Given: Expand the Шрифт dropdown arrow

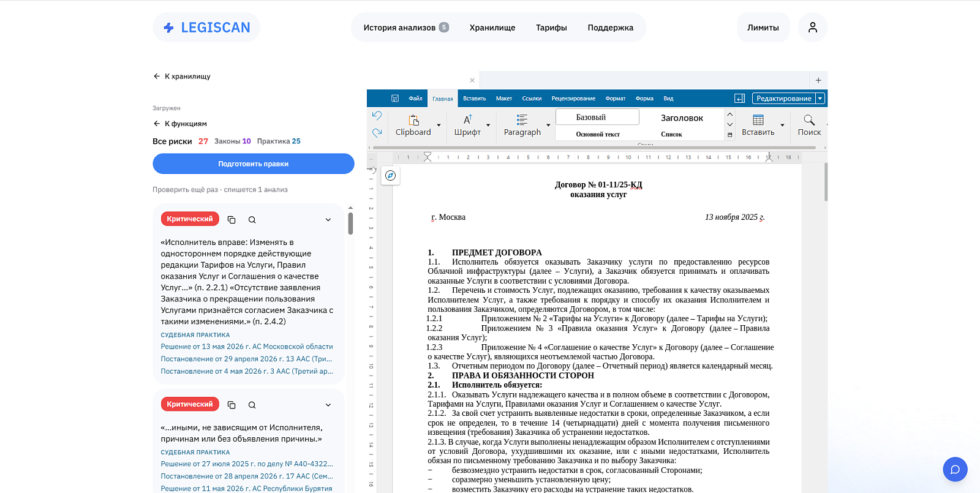Looking at the screenshot, I should tap(488, 126).
